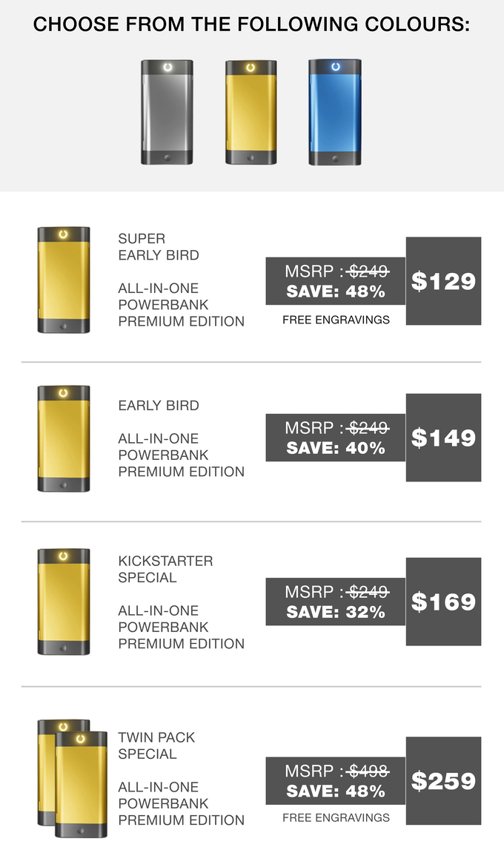
Task: Click the MSRP $498 savings badge
Action: (x=336, y=780)
